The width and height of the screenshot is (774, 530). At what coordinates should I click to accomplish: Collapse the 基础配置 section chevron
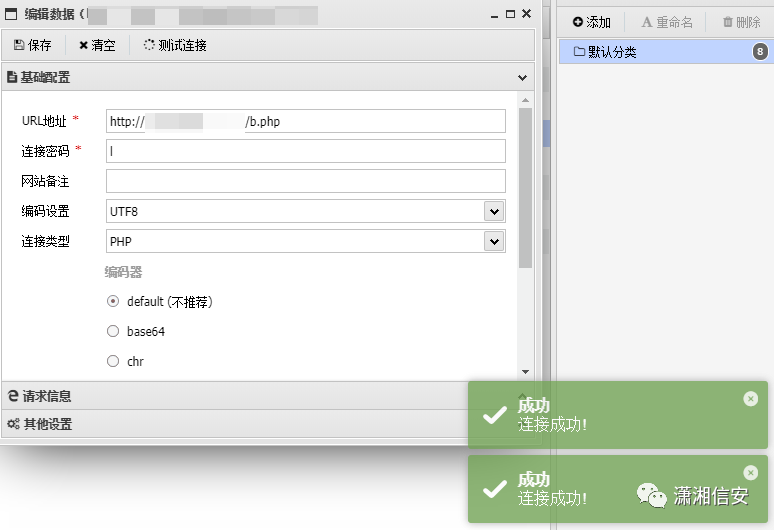point(522,77)
